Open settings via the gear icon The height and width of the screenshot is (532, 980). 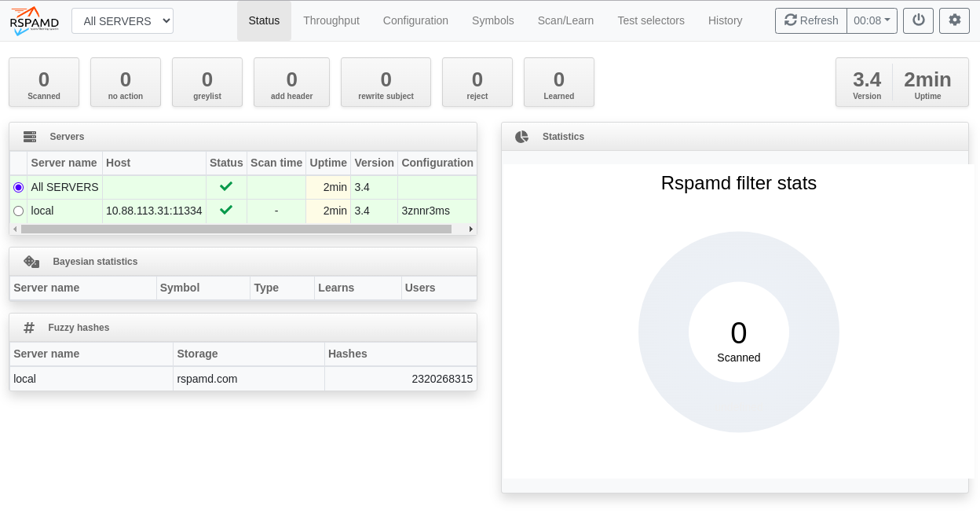954,20
